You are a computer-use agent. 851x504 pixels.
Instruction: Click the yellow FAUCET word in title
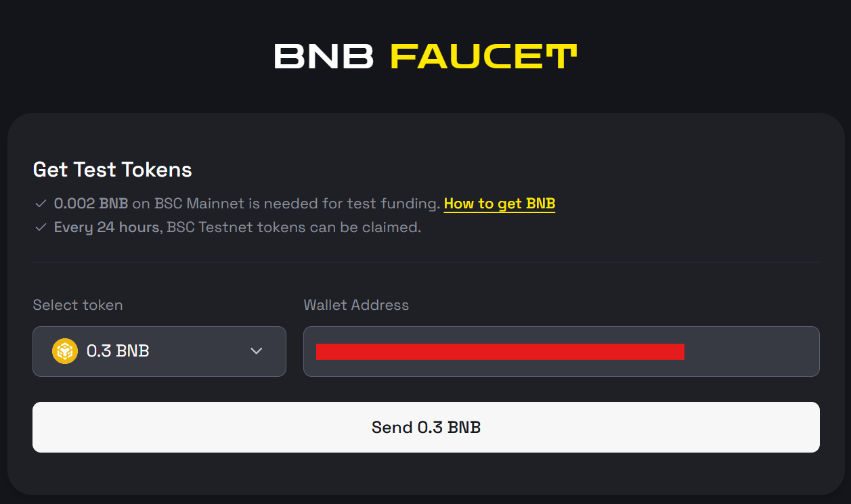483,57
